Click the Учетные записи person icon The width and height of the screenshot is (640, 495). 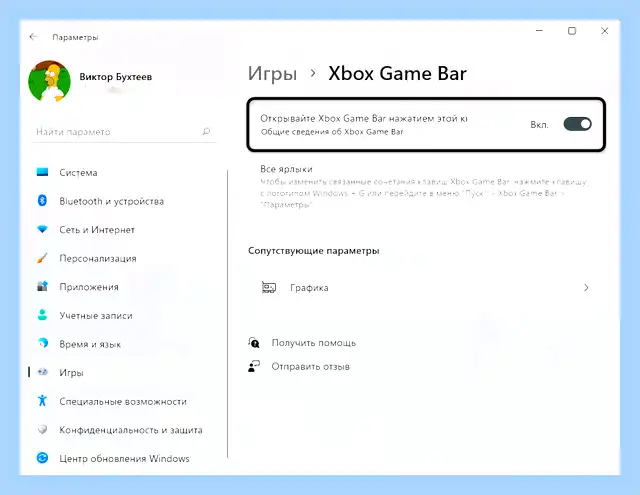pos(42,315)
